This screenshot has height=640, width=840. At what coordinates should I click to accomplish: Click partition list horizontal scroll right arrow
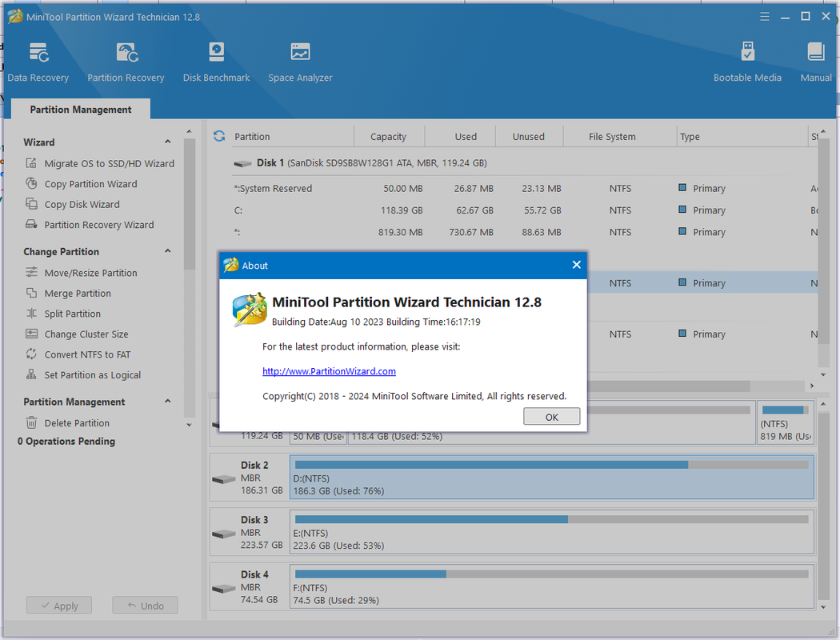[x=812, y=386]
